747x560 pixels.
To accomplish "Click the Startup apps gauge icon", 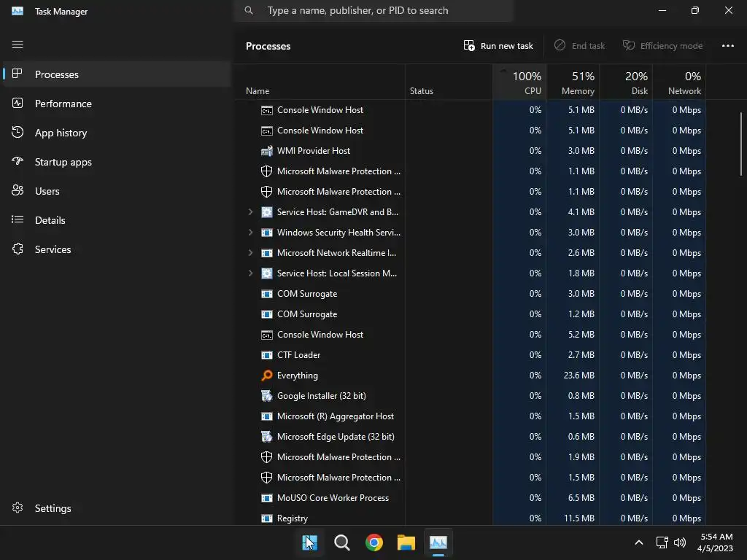I will click(18, 161).
